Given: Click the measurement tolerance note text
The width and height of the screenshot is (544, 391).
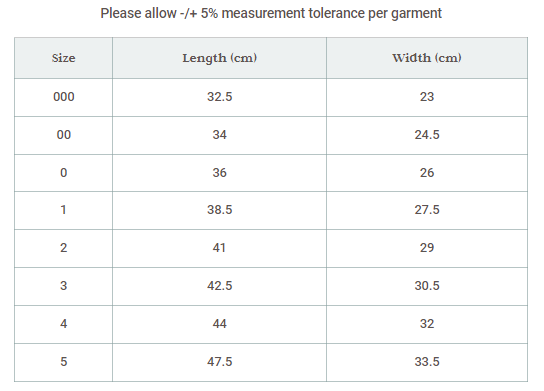Looking at the screenshot, I should coord(271,14).
